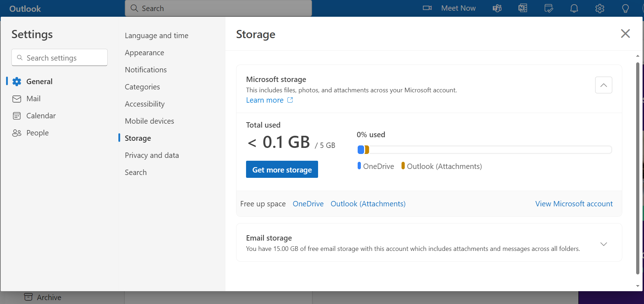Open Privacy and data settings
Screen dimensions: 644x304
pos(152,155)
